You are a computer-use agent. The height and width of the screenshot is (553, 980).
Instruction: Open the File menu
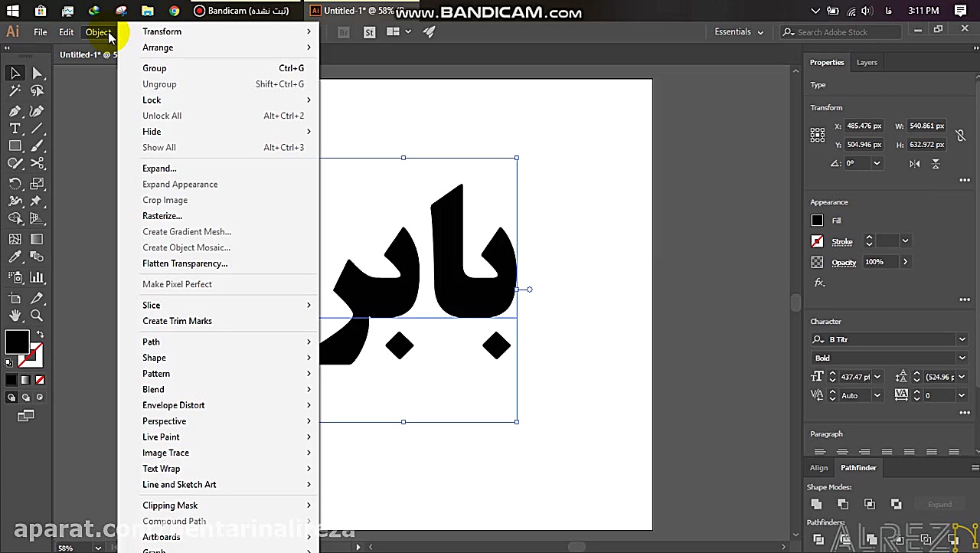point(41,32)
